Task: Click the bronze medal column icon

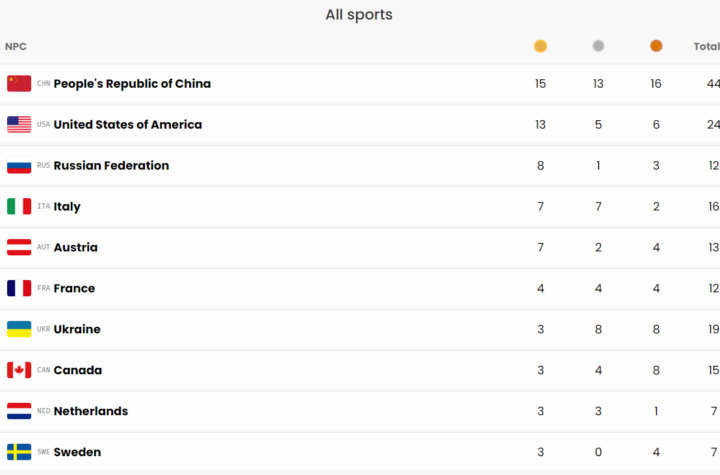Action: point(656,46)
